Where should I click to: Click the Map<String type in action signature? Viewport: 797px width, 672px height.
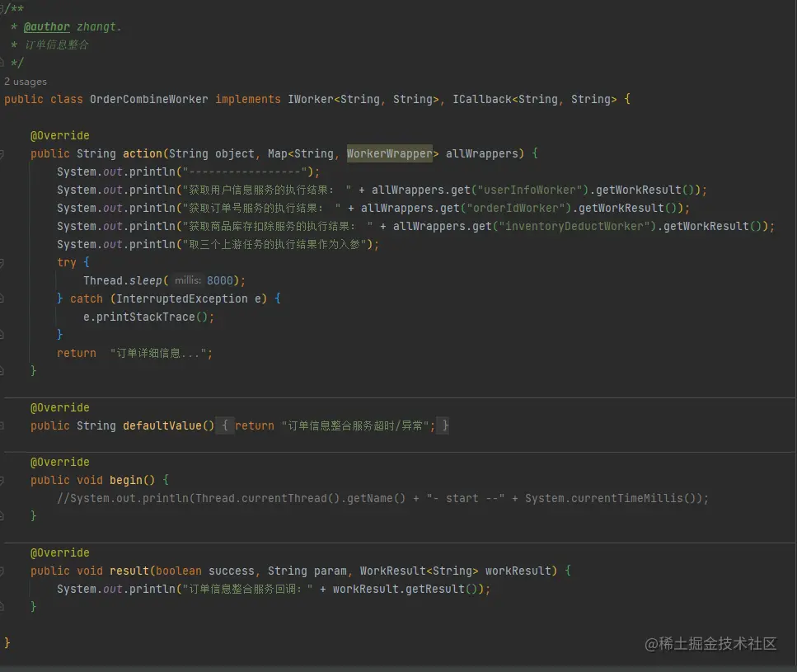coord(300,153)
